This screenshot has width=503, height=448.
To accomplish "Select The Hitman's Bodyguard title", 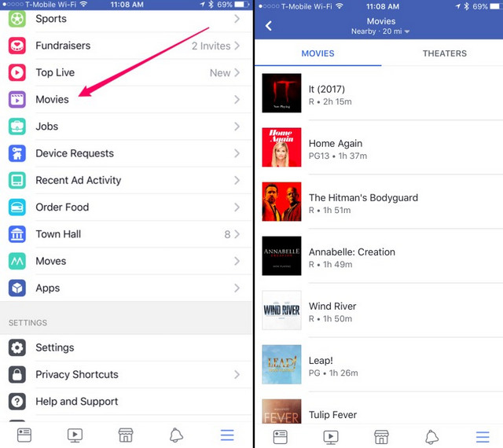I will coord(363,198).
